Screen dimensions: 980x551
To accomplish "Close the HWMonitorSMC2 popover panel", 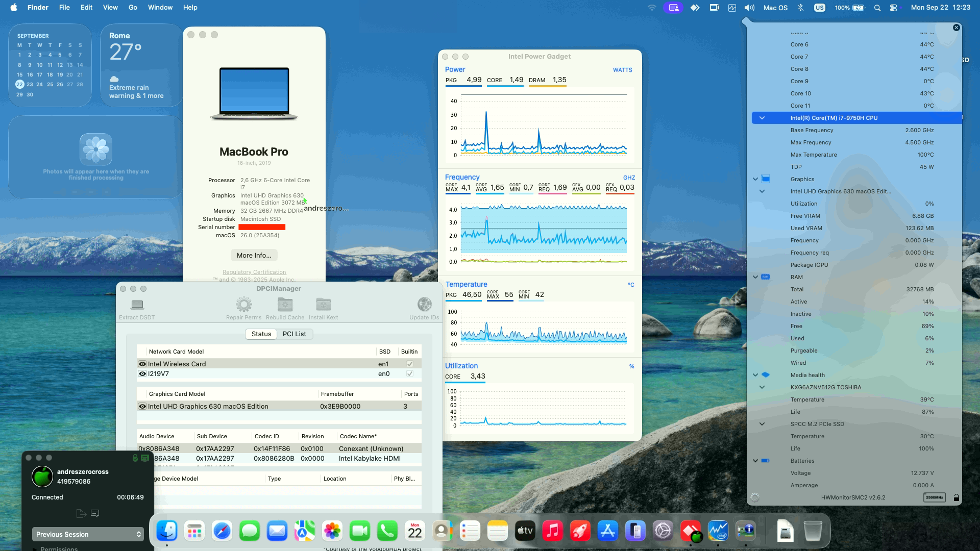I will 957,28.
